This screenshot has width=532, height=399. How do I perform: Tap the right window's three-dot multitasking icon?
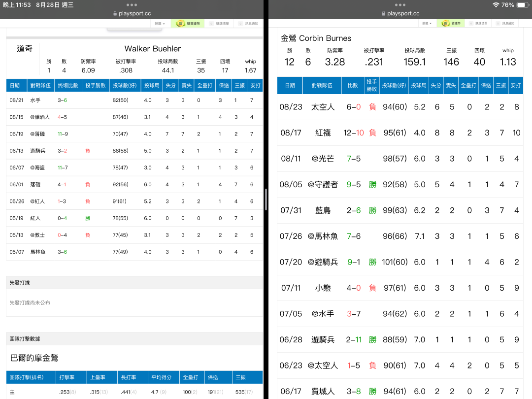400,5
